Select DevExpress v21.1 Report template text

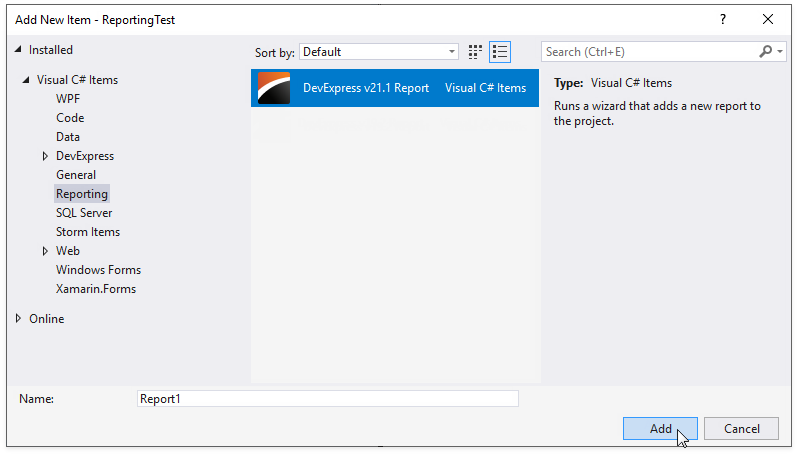click(x=366, y=88)
